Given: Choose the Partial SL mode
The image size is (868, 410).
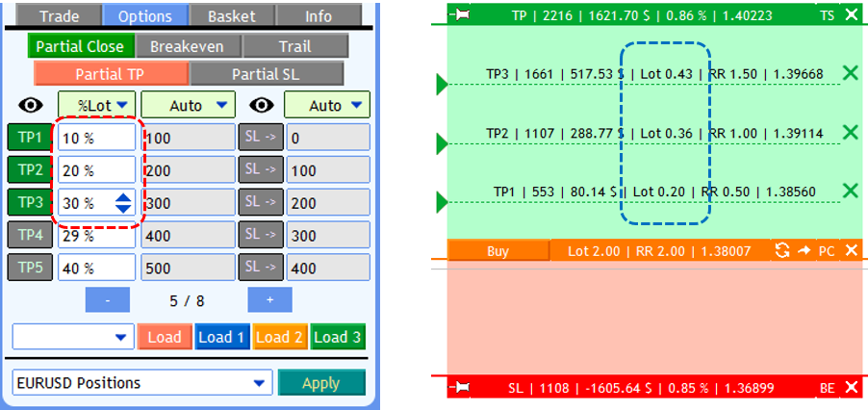Looking at the screenshot, I should pyautogui.click(x=267, y=73).
